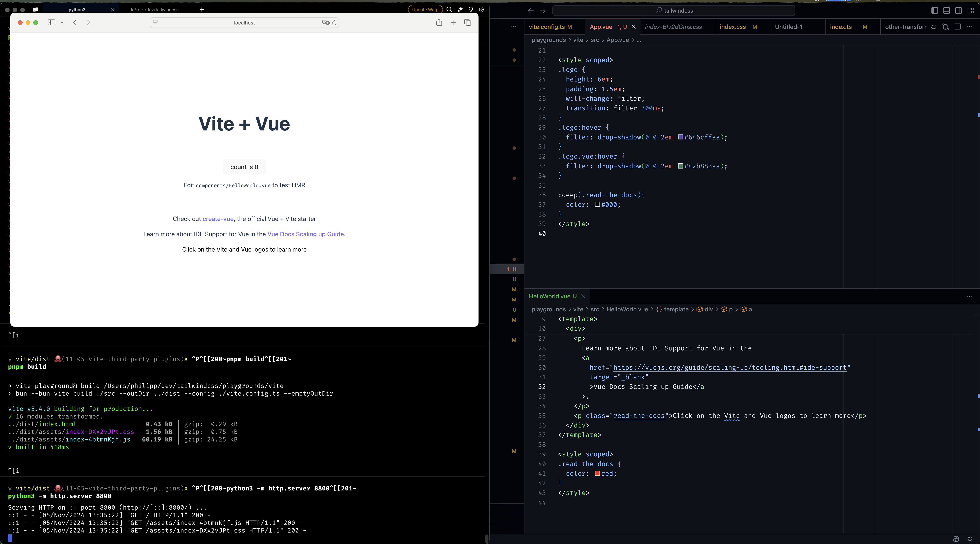Go forward in Safari history
This screenshot has height=544, width=980.
click(x=89, y=22)
